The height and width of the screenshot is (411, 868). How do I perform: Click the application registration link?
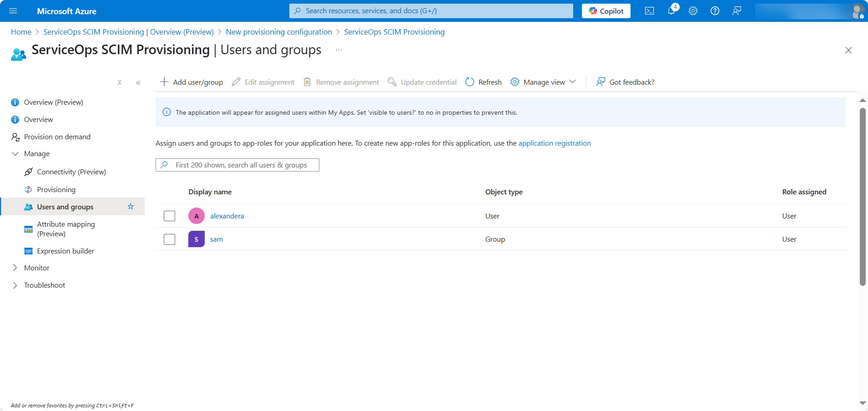click(554, 143)
